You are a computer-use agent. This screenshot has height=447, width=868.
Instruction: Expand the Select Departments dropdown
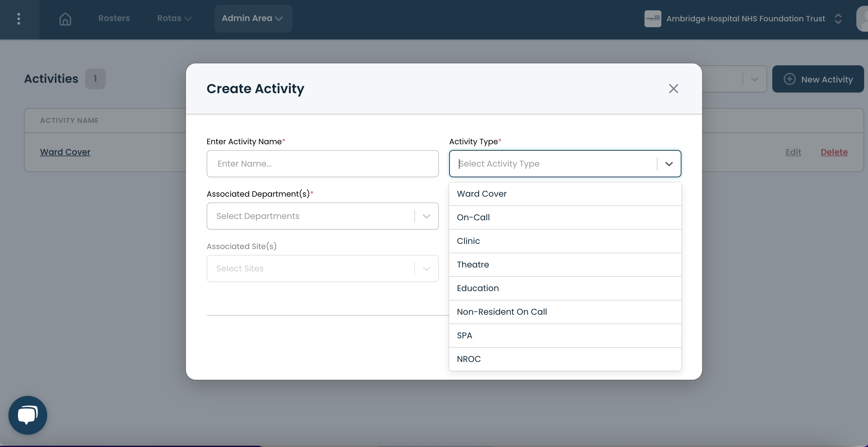coord(426,216)
